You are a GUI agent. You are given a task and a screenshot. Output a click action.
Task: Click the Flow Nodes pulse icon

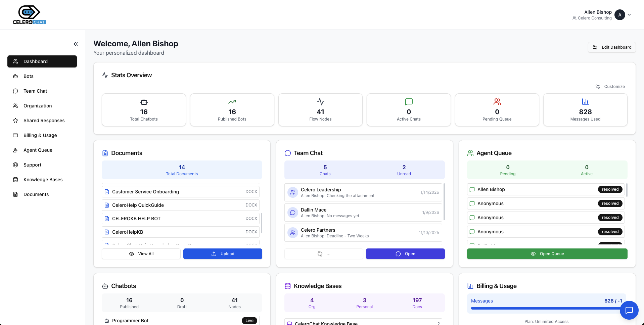point(321,102)
